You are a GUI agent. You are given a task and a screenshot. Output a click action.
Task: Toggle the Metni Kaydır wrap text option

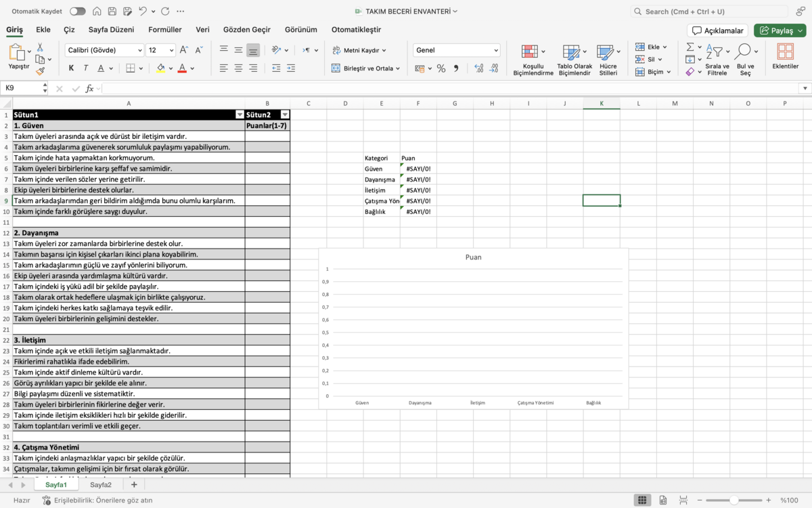point(359,50)
